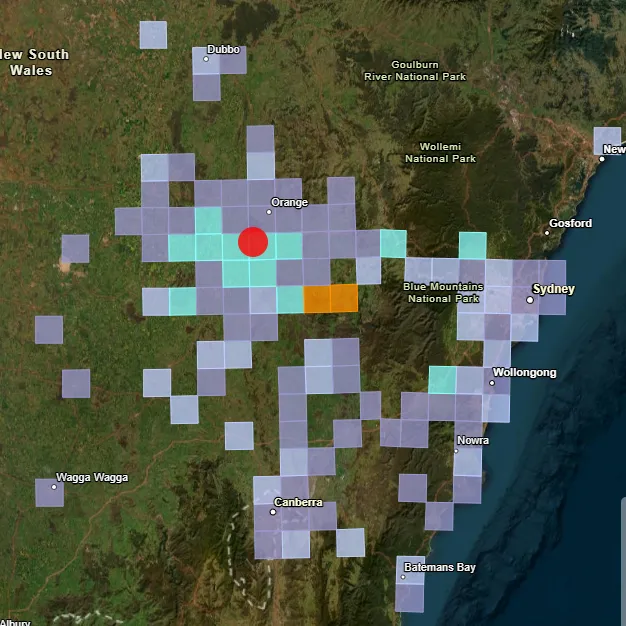
Task: Click the white city dot beside Canberra
Action: [x=273, y=512]
